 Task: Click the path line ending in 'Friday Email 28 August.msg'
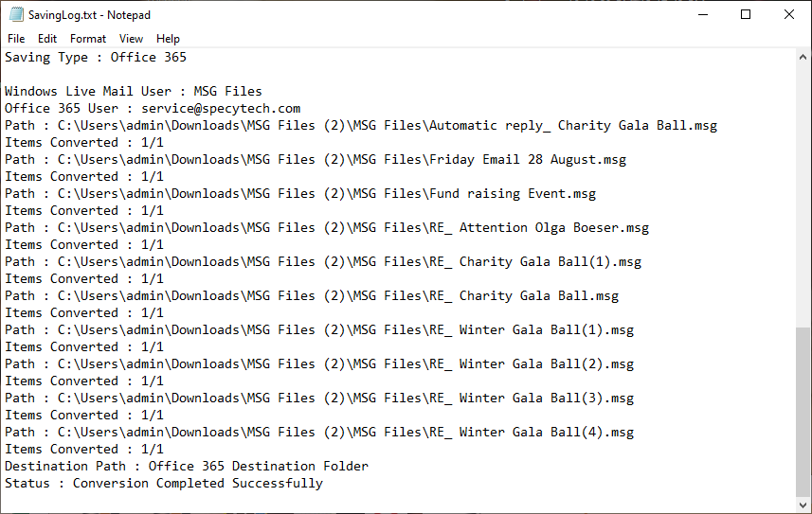pyautogui.click(x=316, y=159)
